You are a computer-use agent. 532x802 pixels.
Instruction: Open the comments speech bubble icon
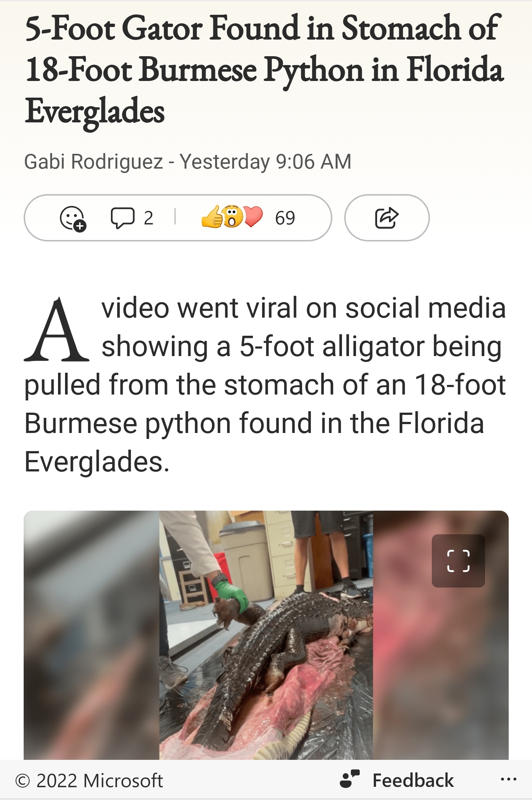(x=122, y=218)
